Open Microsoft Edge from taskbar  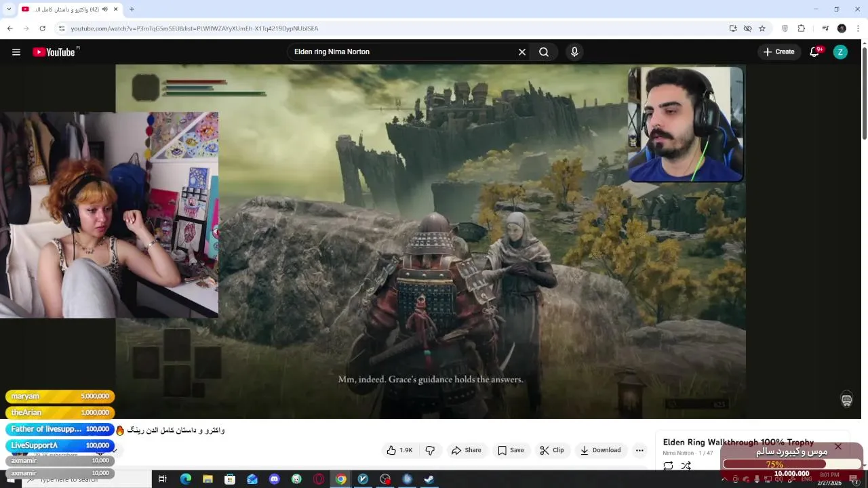tap(185, 479)
